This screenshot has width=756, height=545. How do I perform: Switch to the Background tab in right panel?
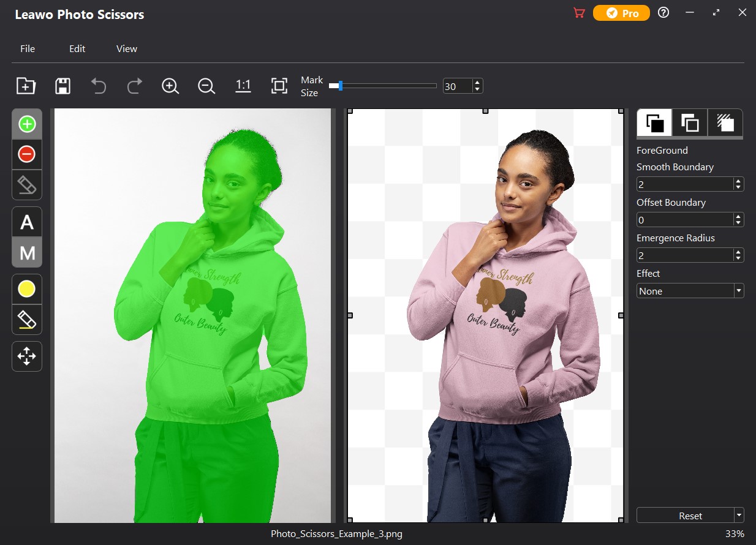click(690, 123)
